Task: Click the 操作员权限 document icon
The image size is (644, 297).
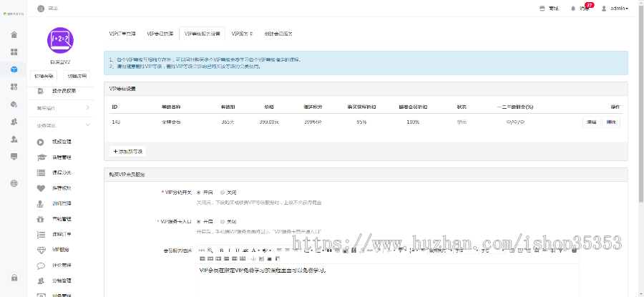Action: (x=40, y=91)
